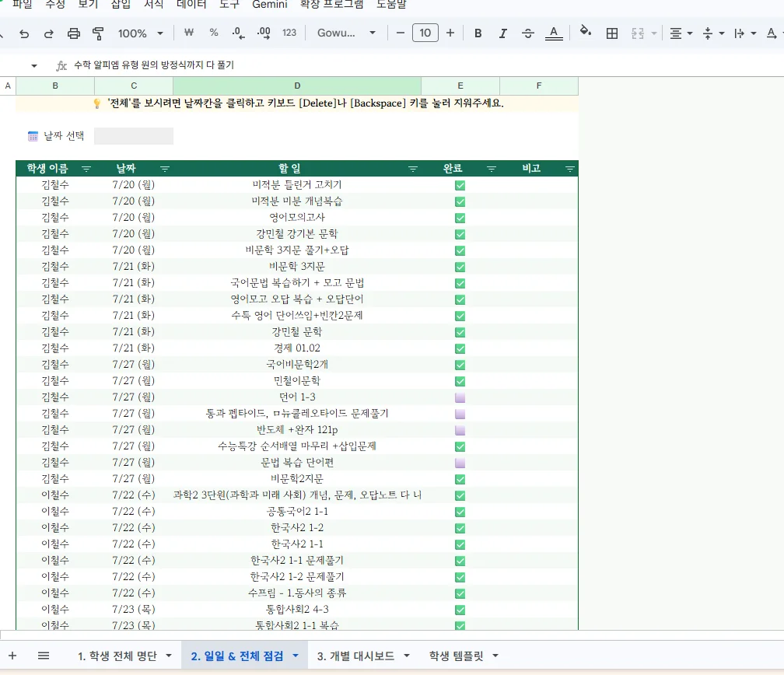This screenshot has width=784, height=675.
Task: Open the all sheets list
Action: (44, 656)
